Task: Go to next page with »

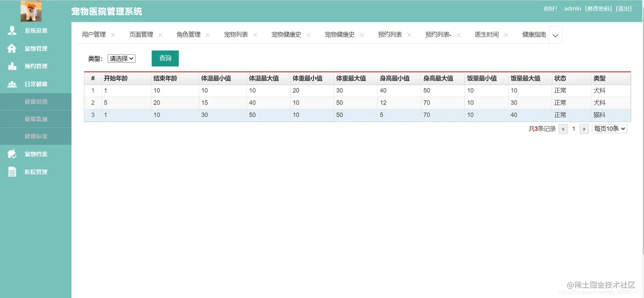Action: [584, 129]
